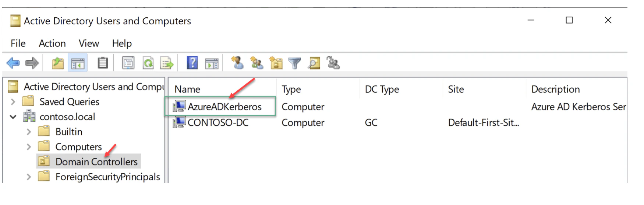The image size is (644, 205).
Task: Click the CONTOSO-DC computer icon
Action: point(179,122)
